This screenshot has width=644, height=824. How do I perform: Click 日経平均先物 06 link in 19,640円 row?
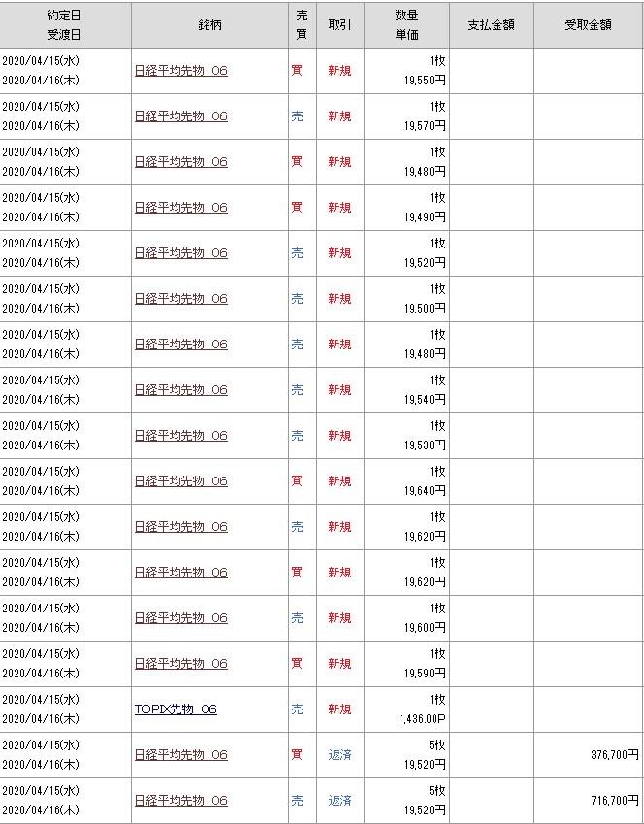[181, 481]
